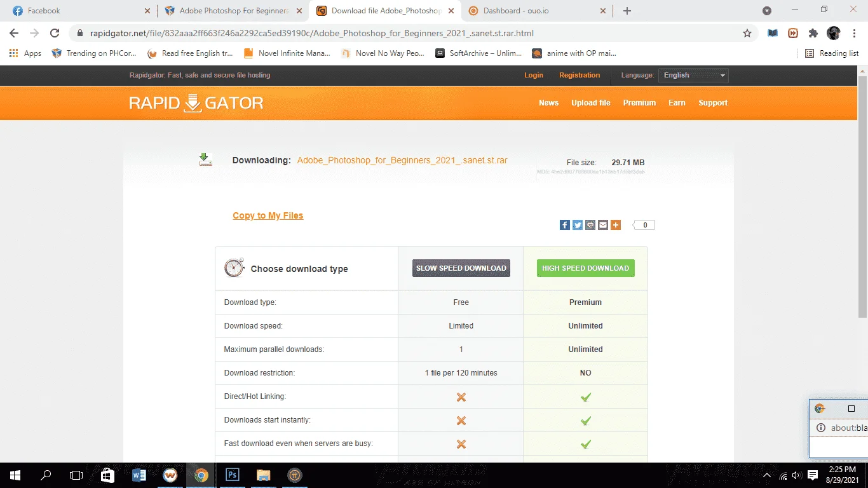Click the volume icon in system tray
Image resolution: width=868 pixels, height=488 pixels.
[797, 475]
